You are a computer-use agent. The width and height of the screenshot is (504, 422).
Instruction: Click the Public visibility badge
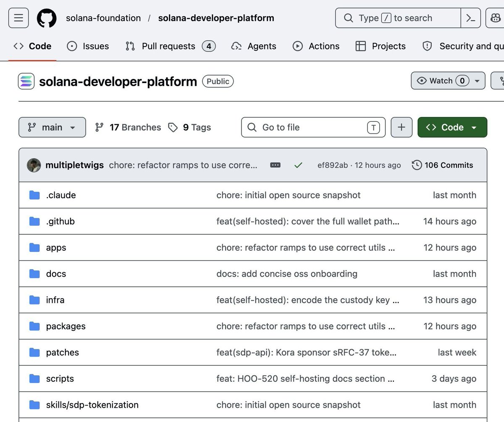click(218, 81)
